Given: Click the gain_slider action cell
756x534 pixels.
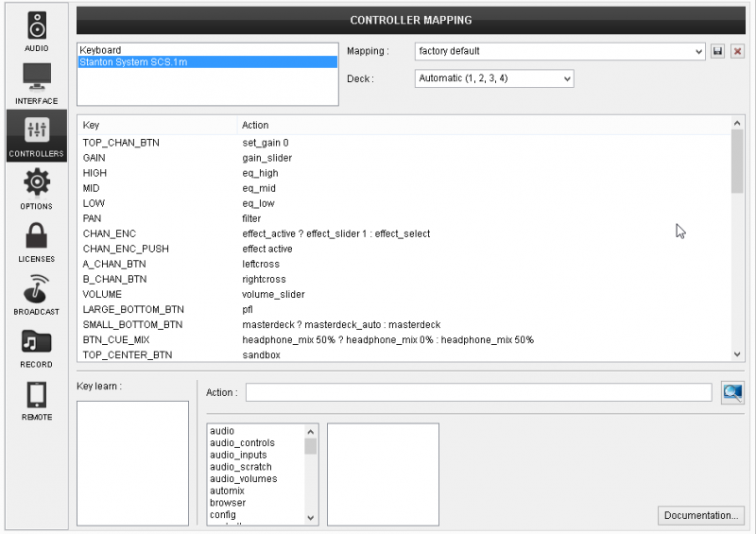Looking at the screenshot, I should point(266,158).
